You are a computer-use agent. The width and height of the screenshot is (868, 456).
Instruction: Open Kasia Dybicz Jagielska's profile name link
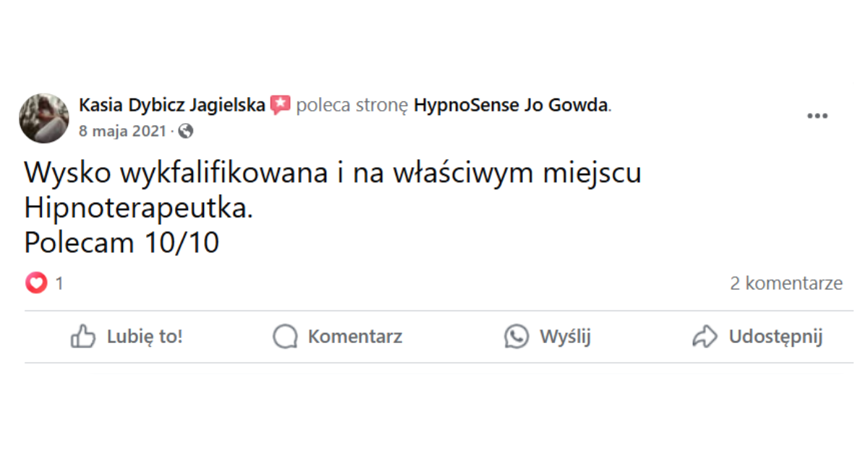171,106
